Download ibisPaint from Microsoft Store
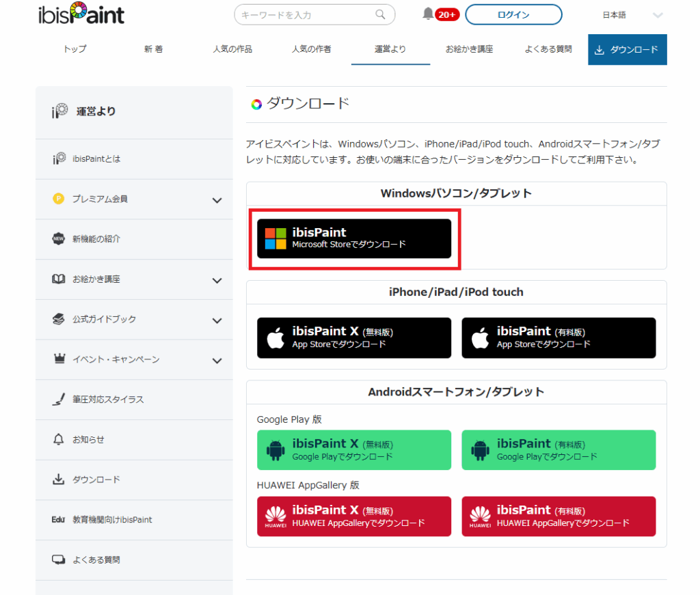Image resolution: width=700 pixels, height=595 pixels. (x=354, y=238)
